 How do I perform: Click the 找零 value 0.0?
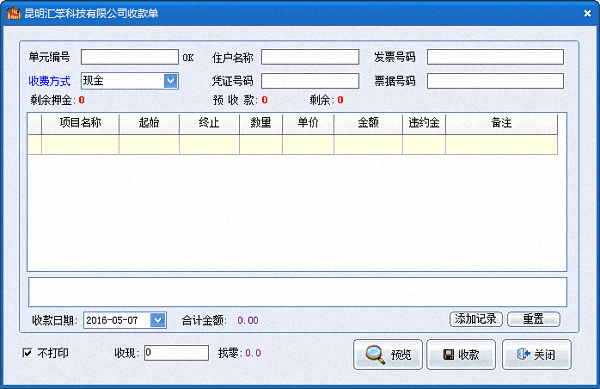coord(253,353)
